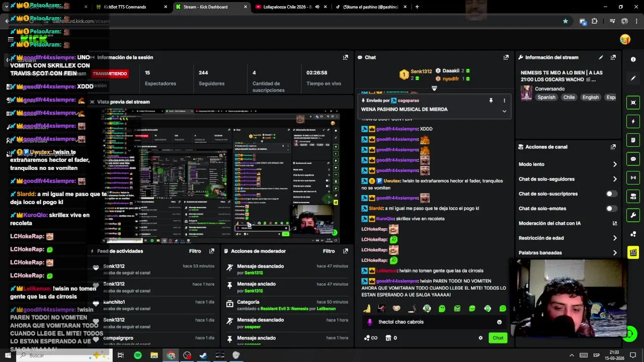
Task: Open Moderación del chat con IA link
Action: point(568,223)
